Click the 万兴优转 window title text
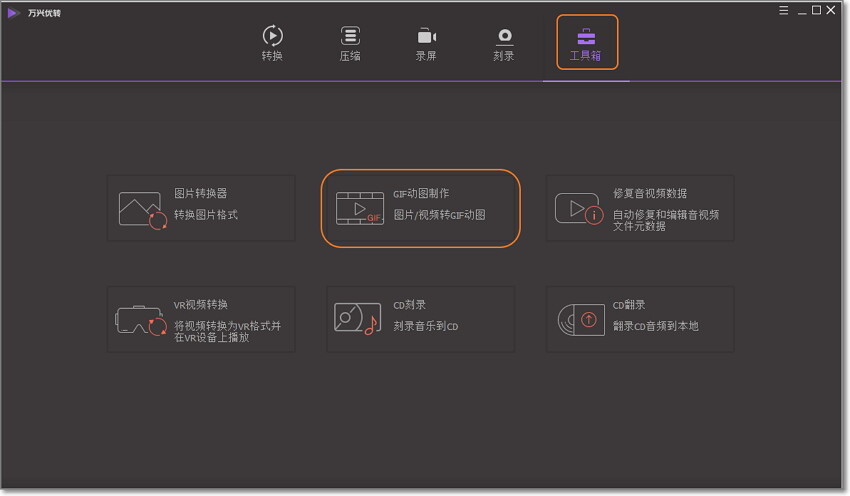850x496 pixels. click(x=44, y=13)
